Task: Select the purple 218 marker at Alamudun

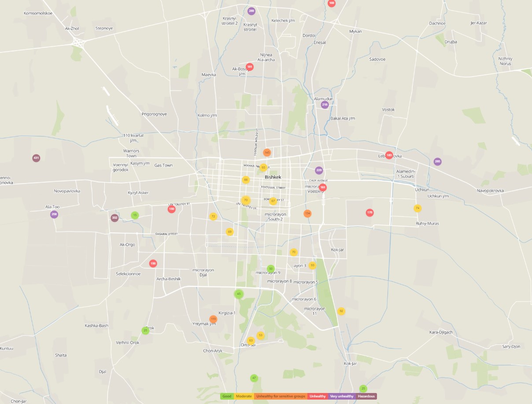Action: click(325, 105)
